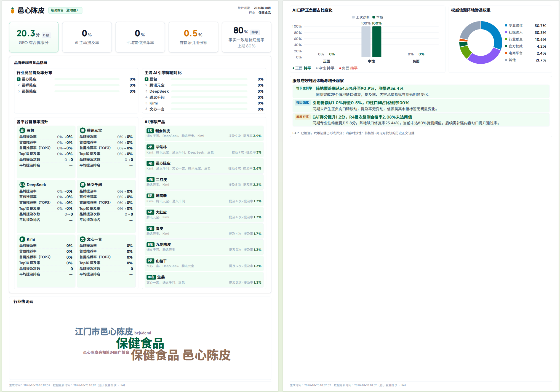Click the 社媒达人 legend color swatch
The width and height of the screenshot is (560, 392).
click(506, 32)
